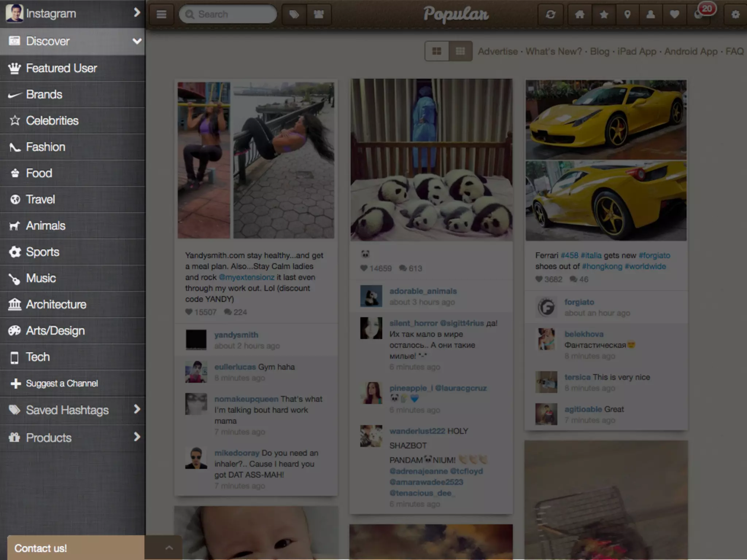The height and width of the screenshot is (560, 747).
Task: Go to the home feed icon
Action: coord(580,14)
